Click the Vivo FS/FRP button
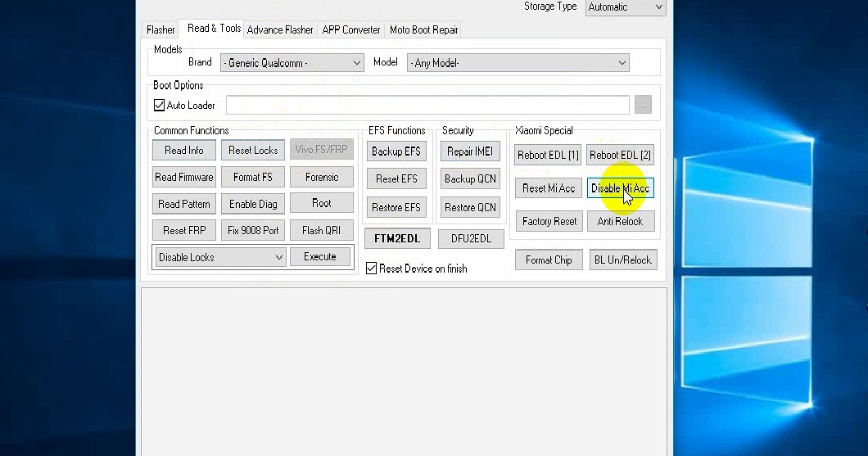Image resolution: width=868 pixels, height=456 pixels. pos(322,150)
